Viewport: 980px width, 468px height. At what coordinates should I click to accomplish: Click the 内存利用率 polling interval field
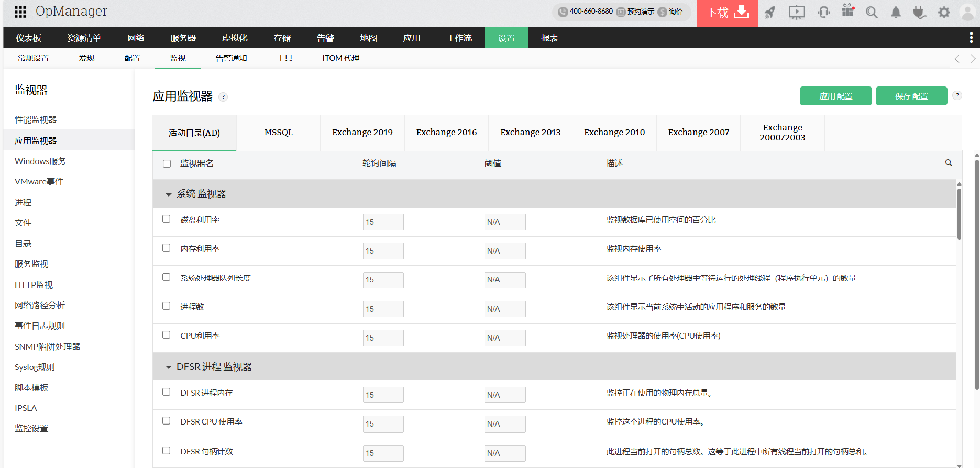click(x=383, y=251)
